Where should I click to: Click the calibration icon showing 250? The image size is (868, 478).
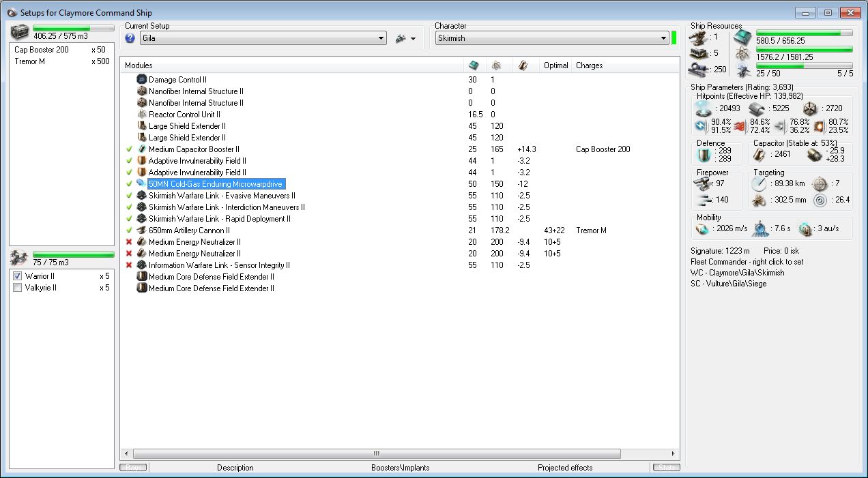click(x=699, y=69)
